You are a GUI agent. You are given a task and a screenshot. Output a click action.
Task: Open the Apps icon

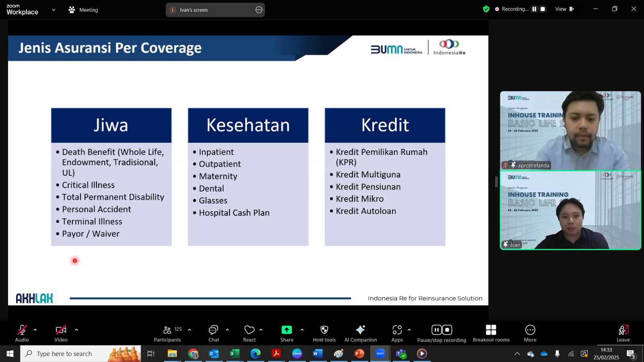[x=397, y=330]
